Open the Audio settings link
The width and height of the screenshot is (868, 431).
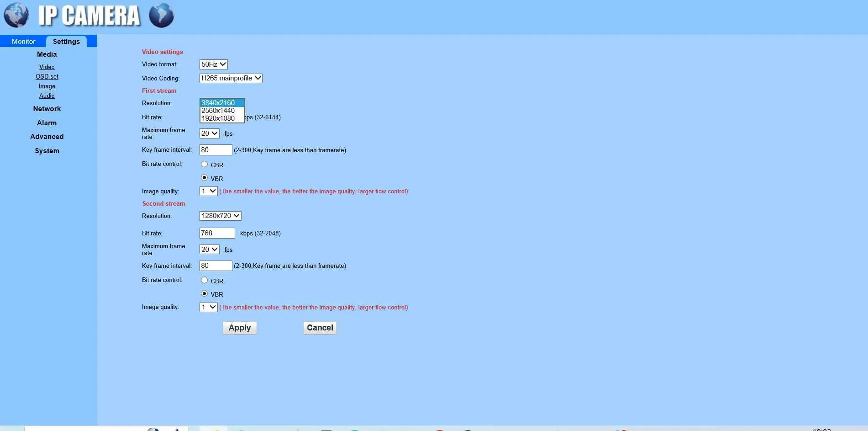(47, 96)
